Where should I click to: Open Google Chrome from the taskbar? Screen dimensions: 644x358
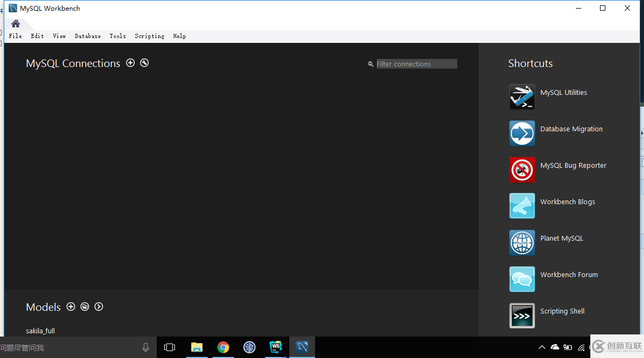(223, 347)
